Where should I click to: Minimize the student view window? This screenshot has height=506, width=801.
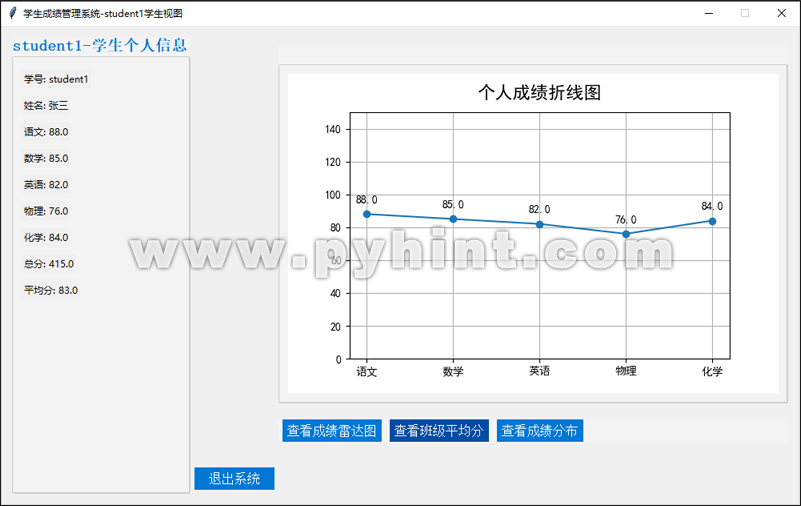tap(709, 13)
